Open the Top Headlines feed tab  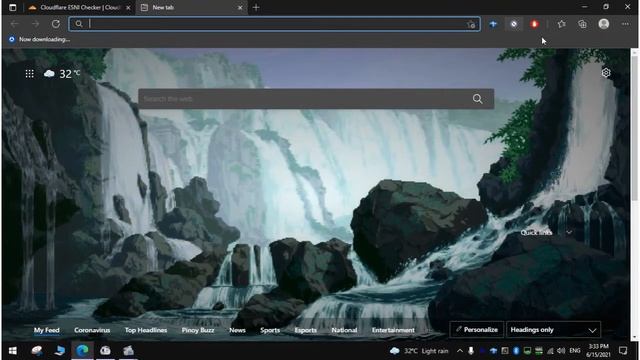pos(146,330)
